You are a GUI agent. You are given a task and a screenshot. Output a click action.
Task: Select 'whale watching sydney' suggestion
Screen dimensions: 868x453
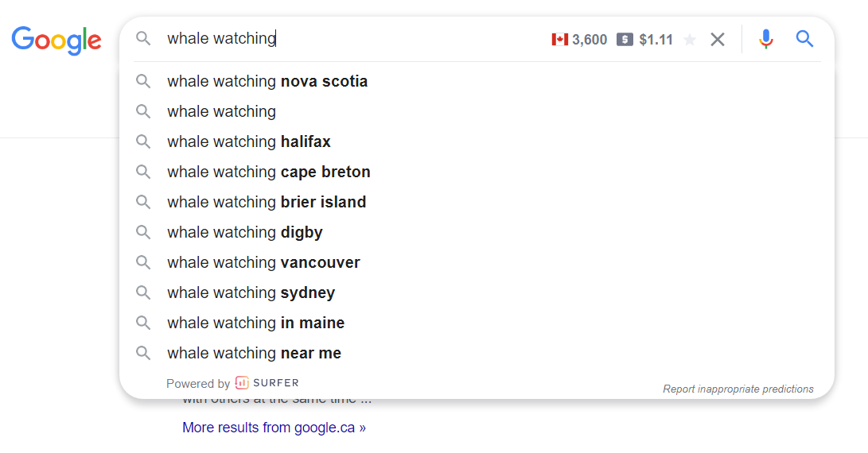[251, 292]
